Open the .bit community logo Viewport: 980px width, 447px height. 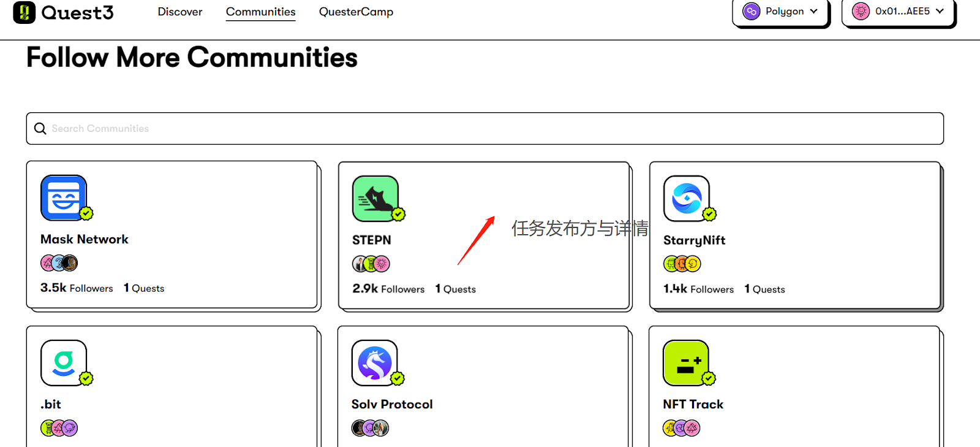click(64, 363)
